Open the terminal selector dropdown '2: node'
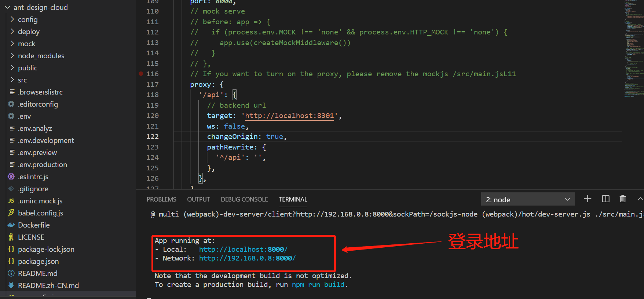The image size is (644, 299). pos(528,199)
